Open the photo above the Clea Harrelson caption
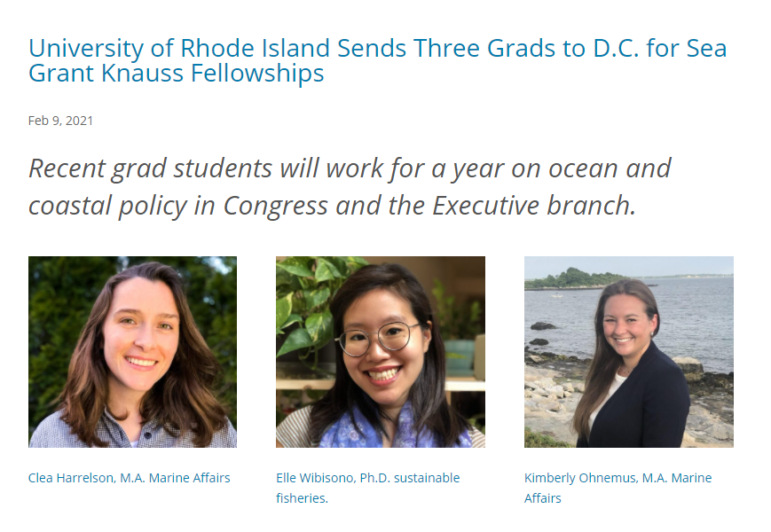The width and height of the screenshot is (771, 532). pos(132,352)
